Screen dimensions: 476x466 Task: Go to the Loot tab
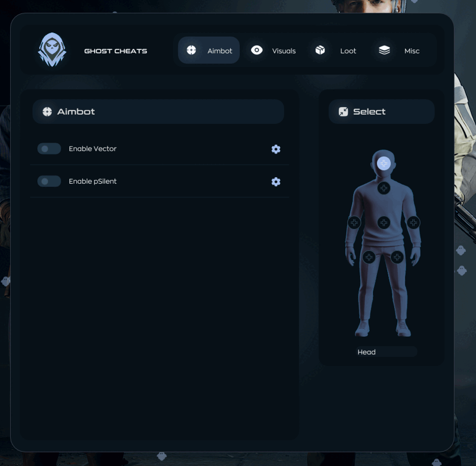tap(336, 50)
